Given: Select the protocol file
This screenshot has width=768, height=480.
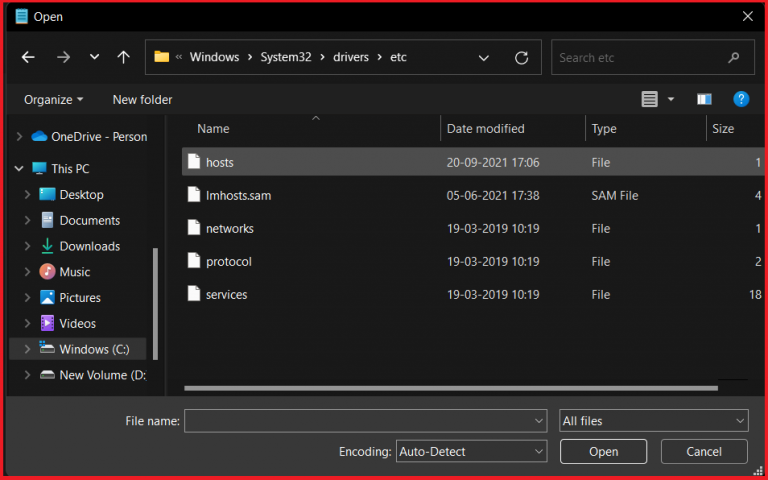Looking at the screenshot, I should (x=473, y=262).
